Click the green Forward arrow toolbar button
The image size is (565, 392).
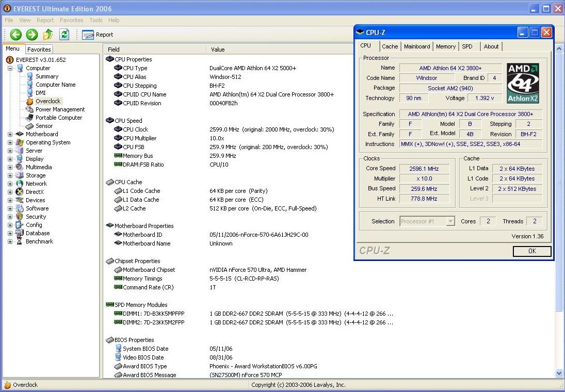point(31,35)
